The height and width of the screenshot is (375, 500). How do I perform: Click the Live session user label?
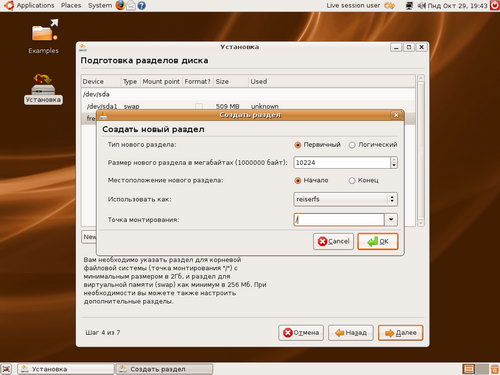pyautogui.click(x=353, y=6)
